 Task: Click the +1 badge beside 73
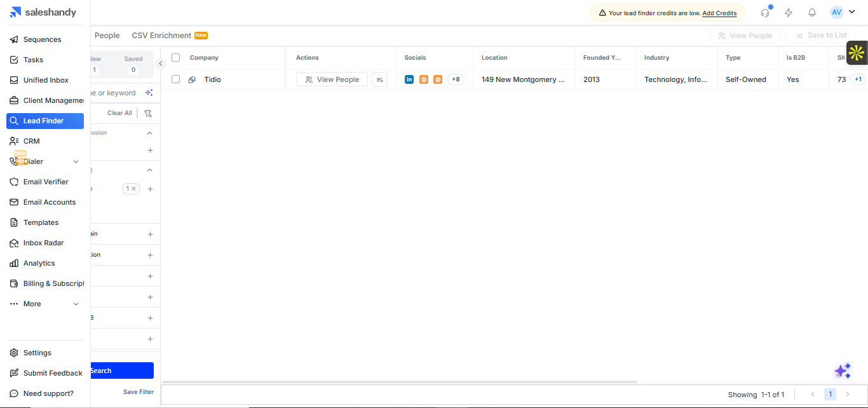coord(858,79)
